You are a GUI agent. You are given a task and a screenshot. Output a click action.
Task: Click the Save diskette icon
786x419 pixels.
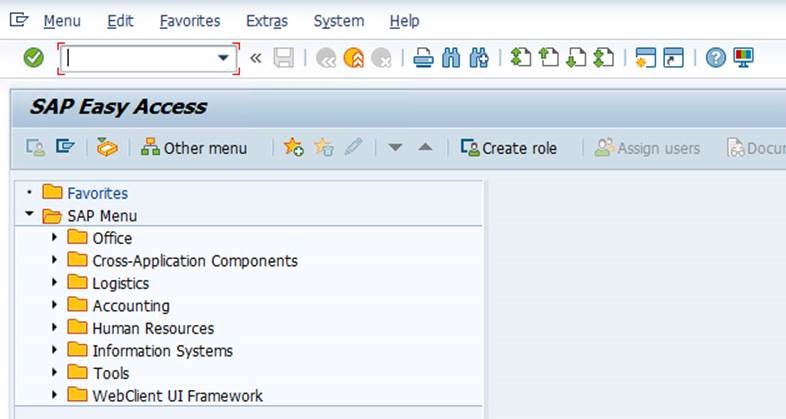coord(283,58)
